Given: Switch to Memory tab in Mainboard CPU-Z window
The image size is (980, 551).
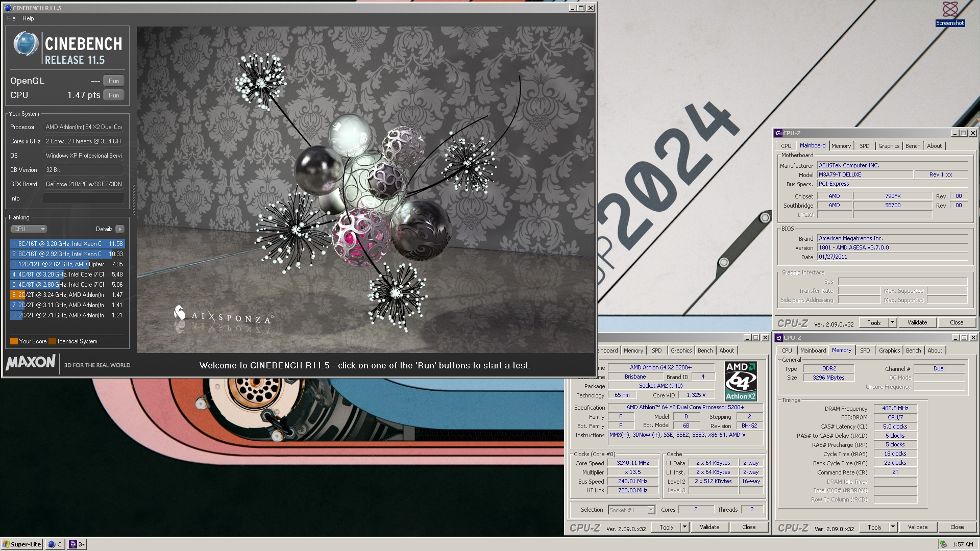Looking at the screenshot, I should (x=841, y=146).
